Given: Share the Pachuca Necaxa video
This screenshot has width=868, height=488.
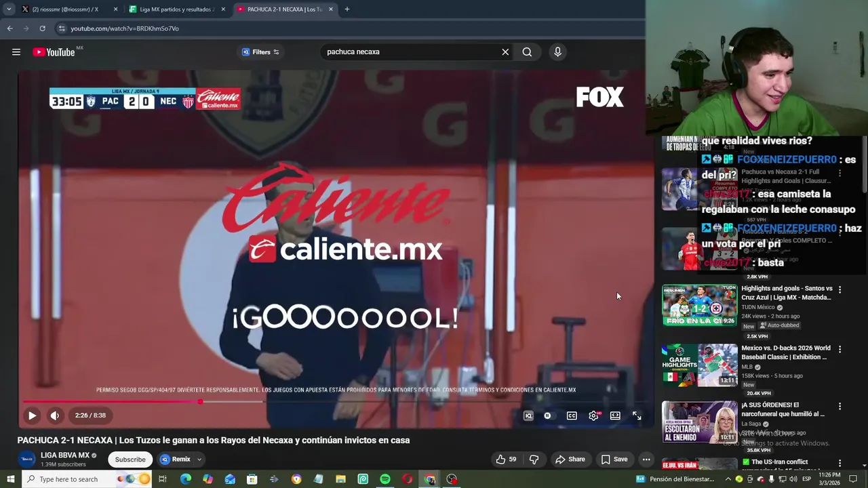Looking at the screenshot, I should point(570,459).
